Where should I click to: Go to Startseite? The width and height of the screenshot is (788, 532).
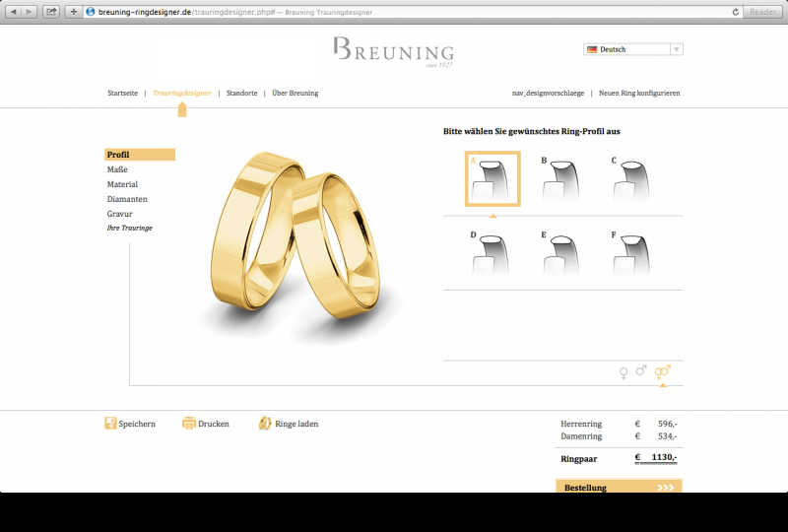click(x=122, y=93)
